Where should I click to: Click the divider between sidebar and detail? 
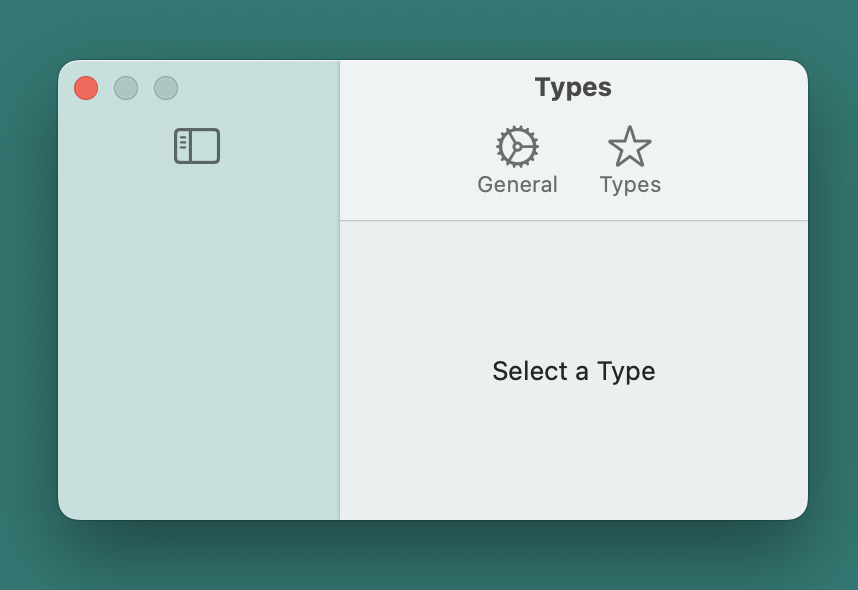click(340, 290)
